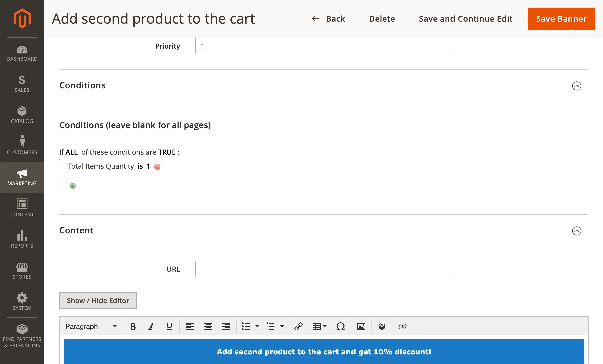Open the Catalog sidebar menu
Image resolution: width=603 pixels, height=364 pixels.
coord(22,115)
